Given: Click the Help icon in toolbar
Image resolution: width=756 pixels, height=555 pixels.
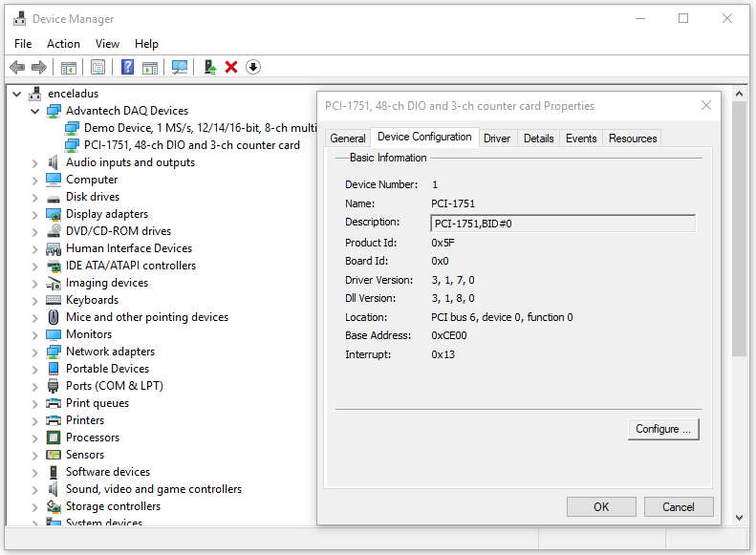Looking at the screenshot, I should pyautogui.click(x=127, y=67).
